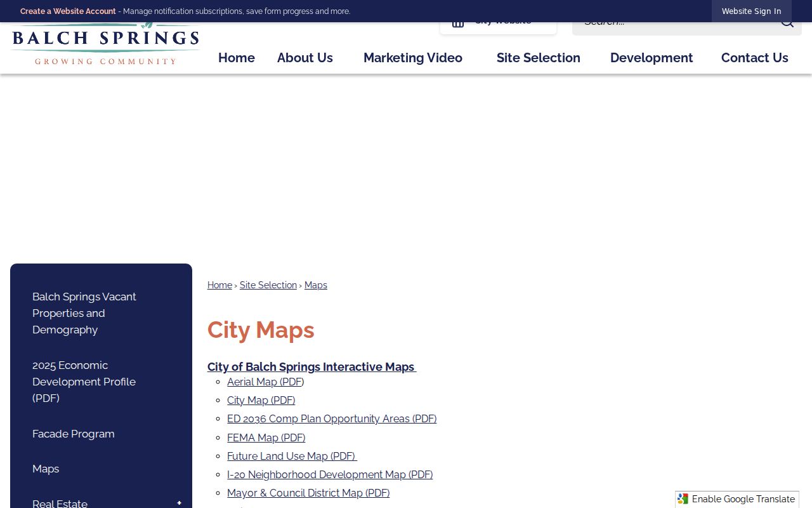Viewport: 812px width, 508px height.
Task: Open the FEMA Map (PDF) link
Action: (x=266, y=438)
